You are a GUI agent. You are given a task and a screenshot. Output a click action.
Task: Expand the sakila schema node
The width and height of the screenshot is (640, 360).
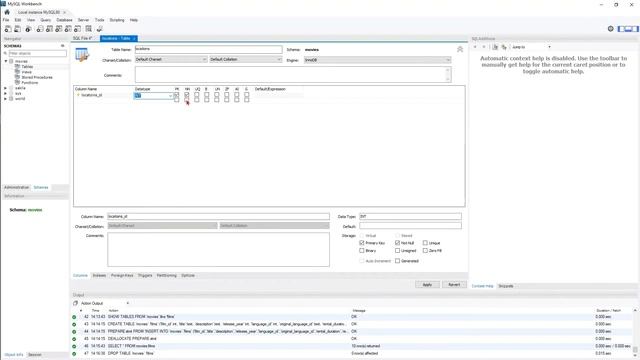6,88
